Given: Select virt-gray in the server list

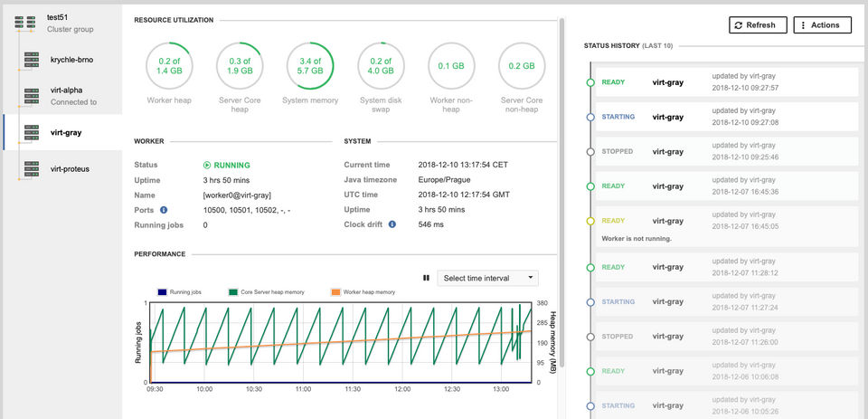Looking at the screenshot, I should point(66,132).
